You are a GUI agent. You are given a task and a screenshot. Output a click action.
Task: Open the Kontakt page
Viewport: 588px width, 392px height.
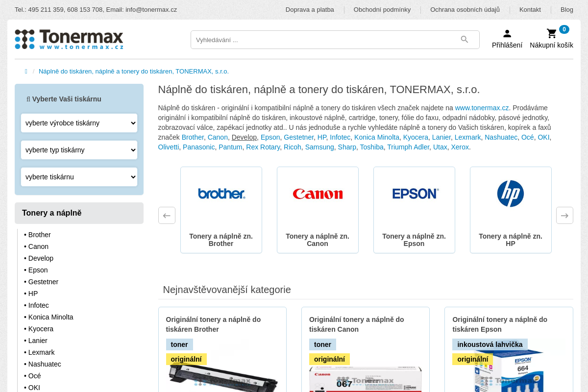(x=530, y=10)
